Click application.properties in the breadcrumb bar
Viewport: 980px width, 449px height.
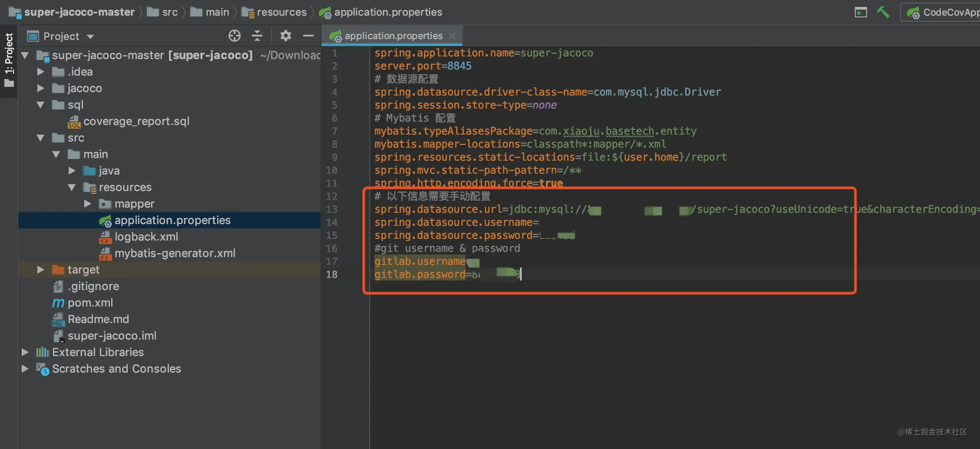[x=381, y=12]
